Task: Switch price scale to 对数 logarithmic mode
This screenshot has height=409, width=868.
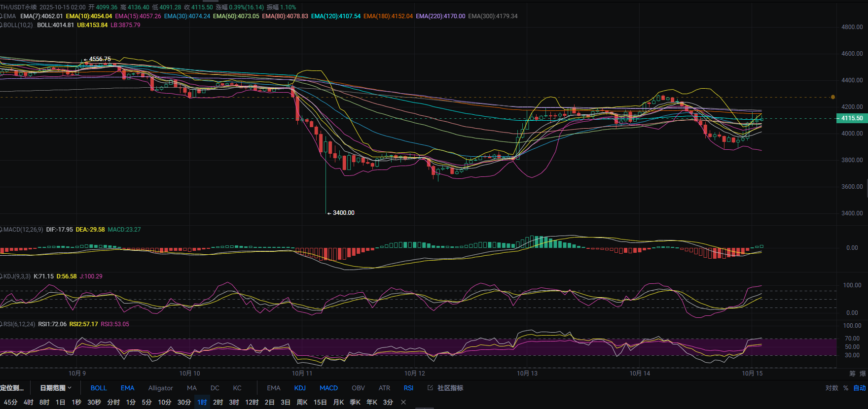Action: (832, 388)
